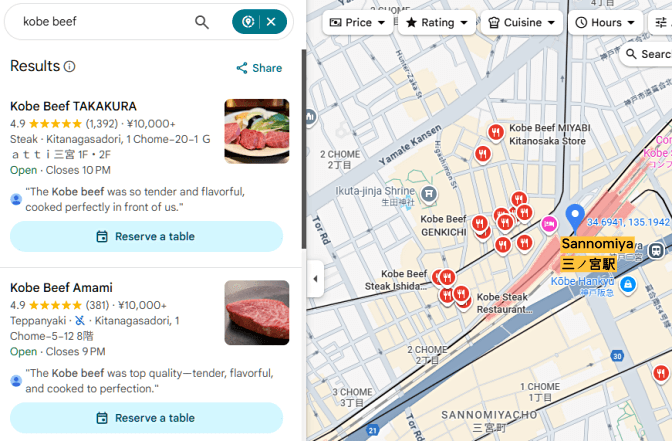This screenshot has width=672, height=441.
Task: Reserve a table at Kobe Beef Amami
Action: coord(147,418)
